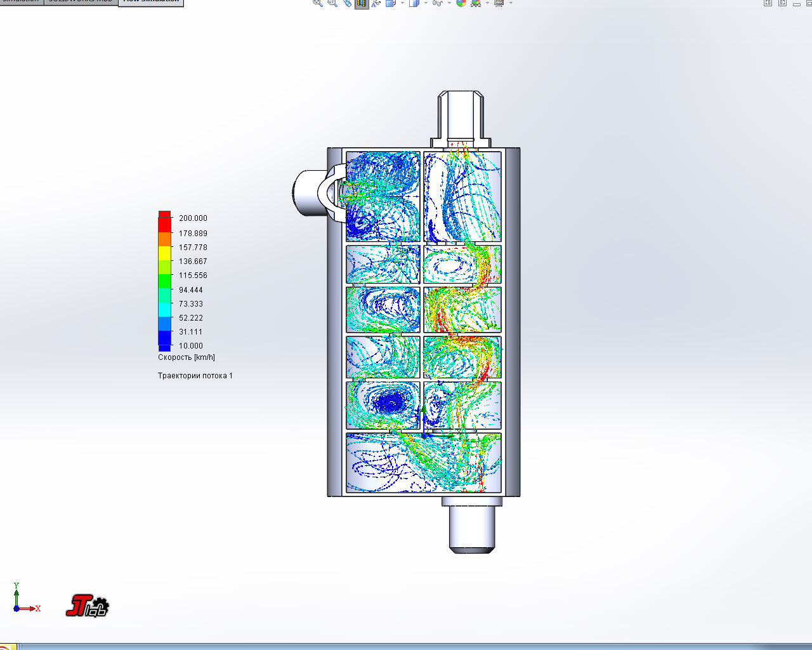The height and width of the screenshot is (650, 812).
Task: Expand the View Orientation dropdown arrow
Action: [x=402, y=3]
